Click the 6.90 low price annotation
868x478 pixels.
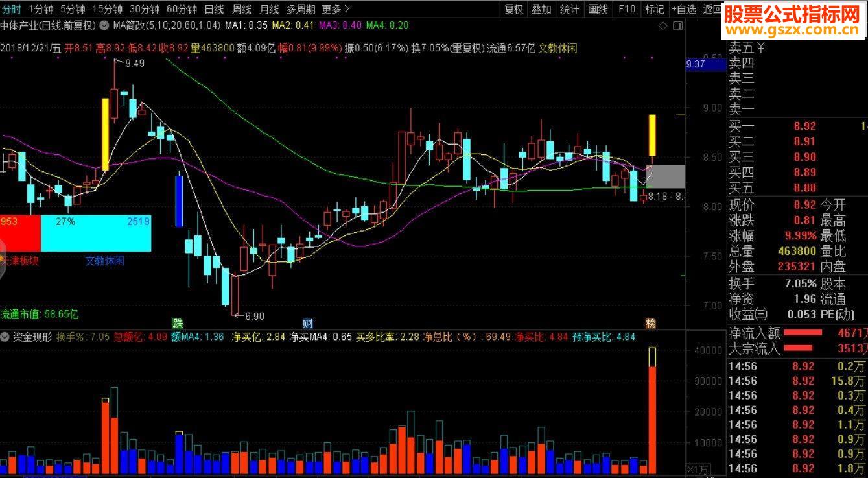(x=254, y=317)
